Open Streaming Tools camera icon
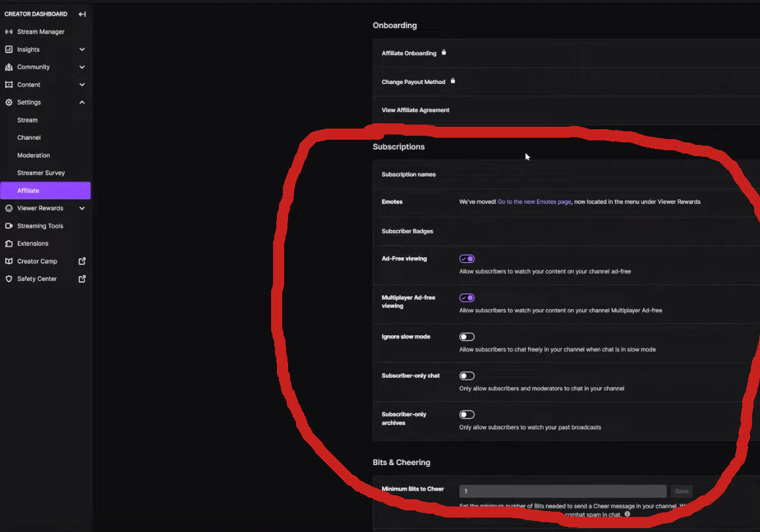Image resolution: width=760 pixels, height=532 pixels. 9,226
